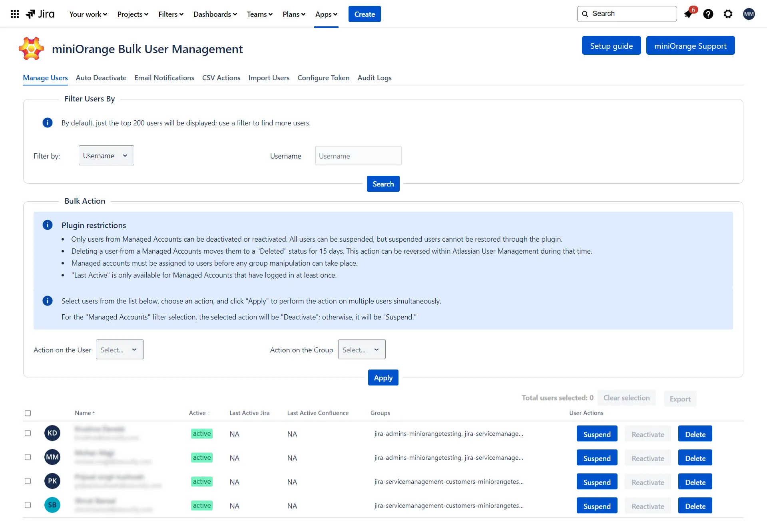This screenshot has height=532, width=767.
Task: Click the miniOrange logo icon
Action: [32, 49]
